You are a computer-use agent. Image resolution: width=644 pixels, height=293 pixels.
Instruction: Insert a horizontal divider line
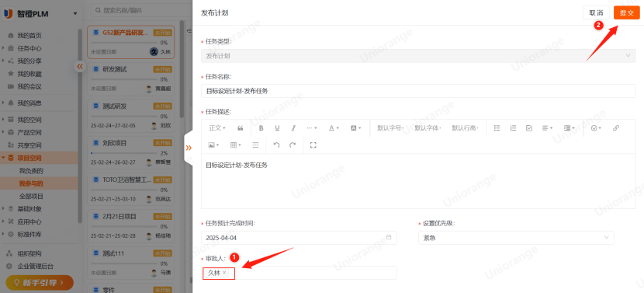(255, 145)
